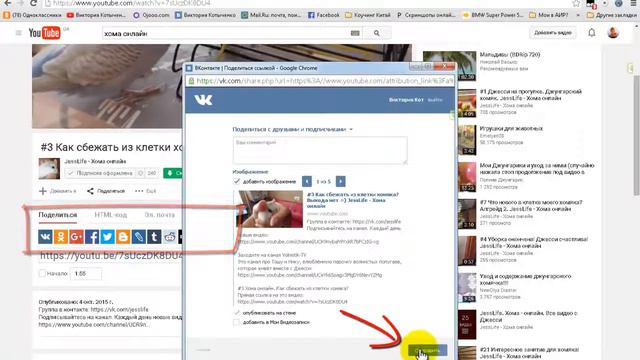Open 'Мальдивы (BDRip 720)' suggested video thumbnail
This screenshot has width=640, height=360.
tap(449, 65)
